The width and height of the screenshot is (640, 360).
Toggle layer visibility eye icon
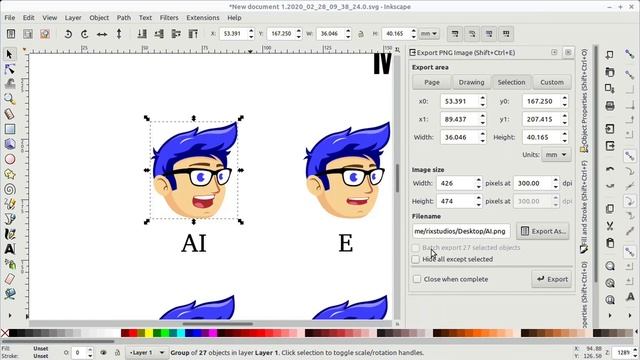[x=104, y=352]
